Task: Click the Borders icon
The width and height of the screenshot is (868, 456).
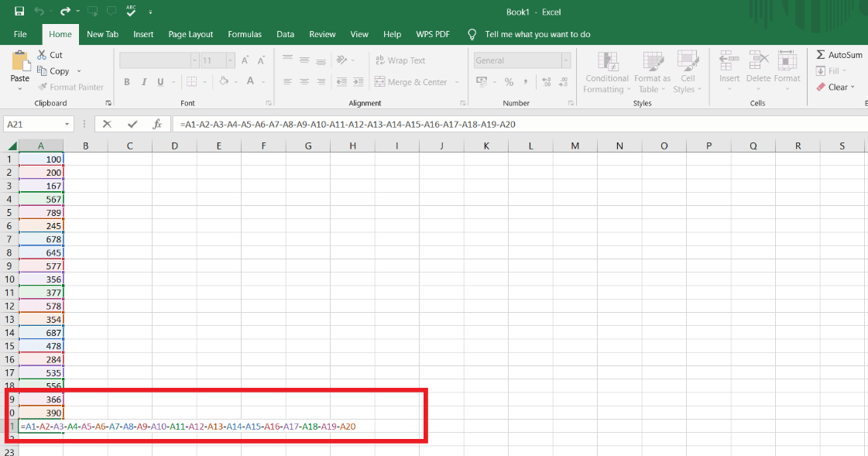Action: 191,82
